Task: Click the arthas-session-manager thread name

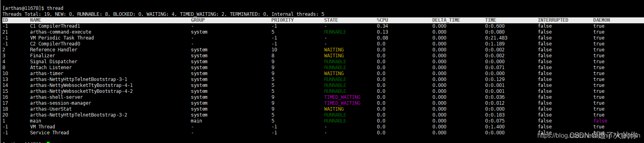Action: click(61, 103)
